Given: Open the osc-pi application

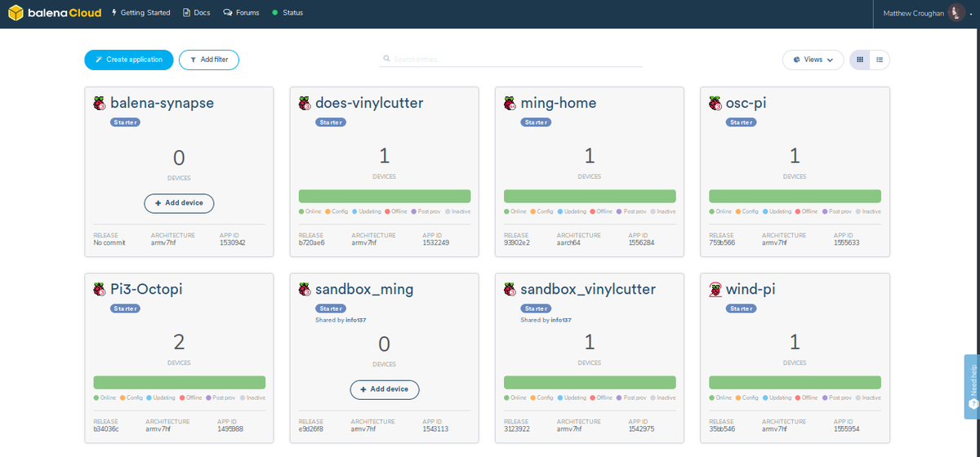Looking at the screenshot, I should 746,104.
